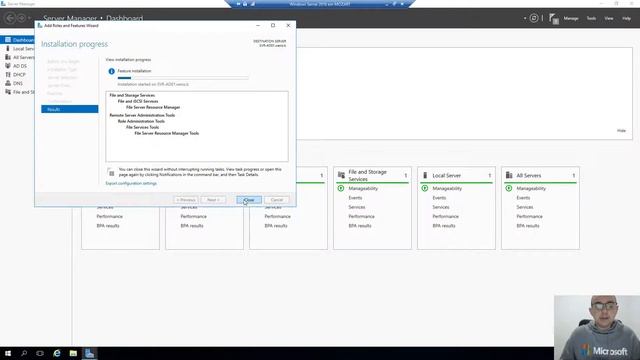Click Performance in File and Storage Services tile
640x360 pixels.
click(x=361, y=216)
